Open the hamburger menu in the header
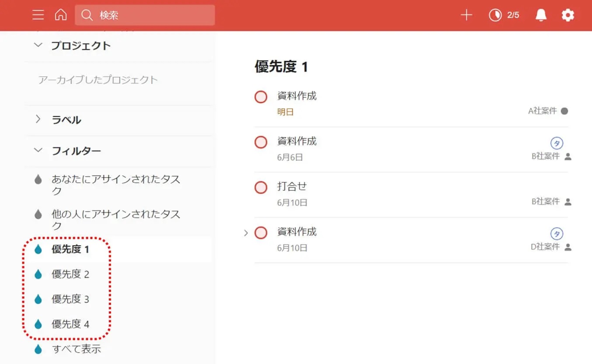The width and height of the screenshot is (592, 364). pos(38,15)
